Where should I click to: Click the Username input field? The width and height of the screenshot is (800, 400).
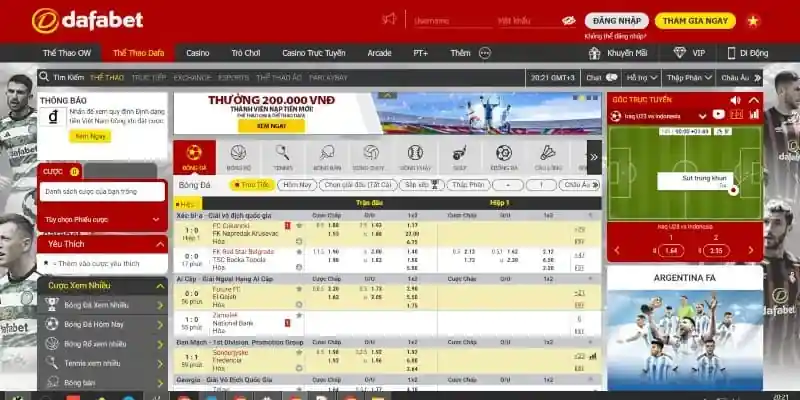pyautogui.click(x=453, y=21)
